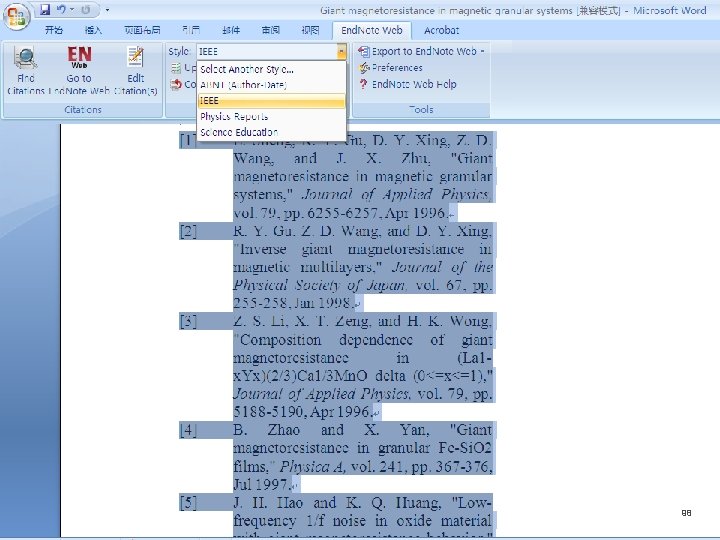Image resolution: width=720 pixels, height=540 pixels.
Task: Open the 开始 ribbon tab
Action: click(54, 30)
